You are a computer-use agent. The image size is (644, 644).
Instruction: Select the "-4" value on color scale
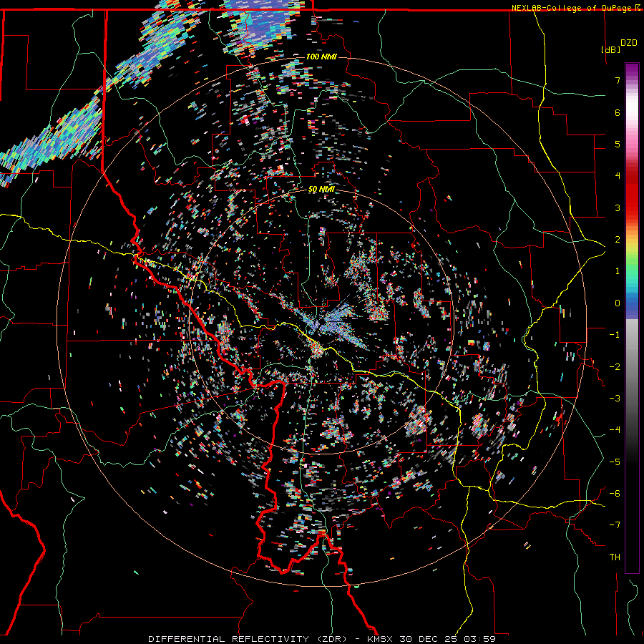click(615, 430)
